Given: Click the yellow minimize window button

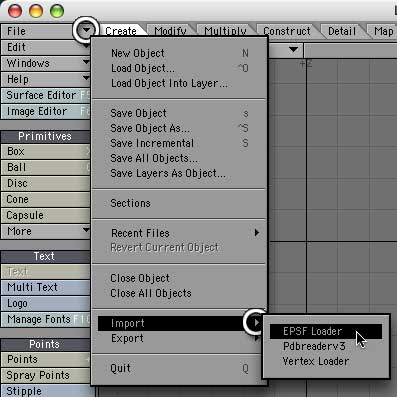Looking at the screenshot, I should click(x=36, y=11).
